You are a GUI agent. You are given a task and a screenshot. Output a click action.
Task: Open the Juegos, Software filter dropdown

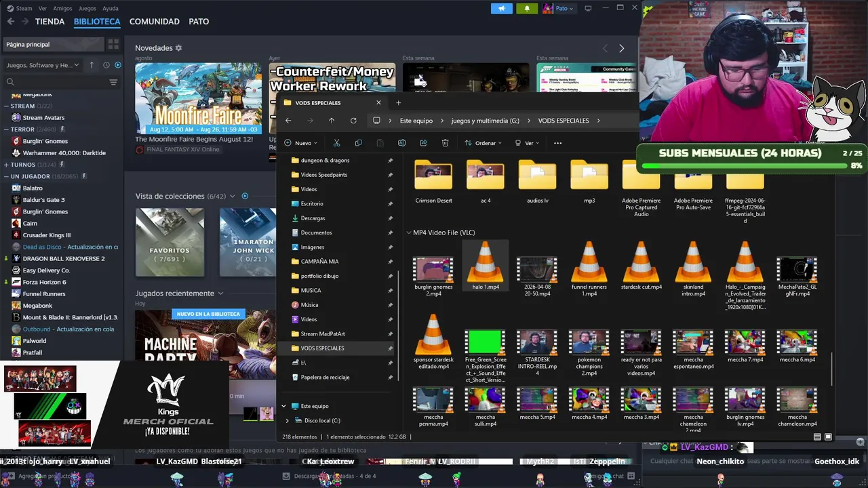point(43,65)
